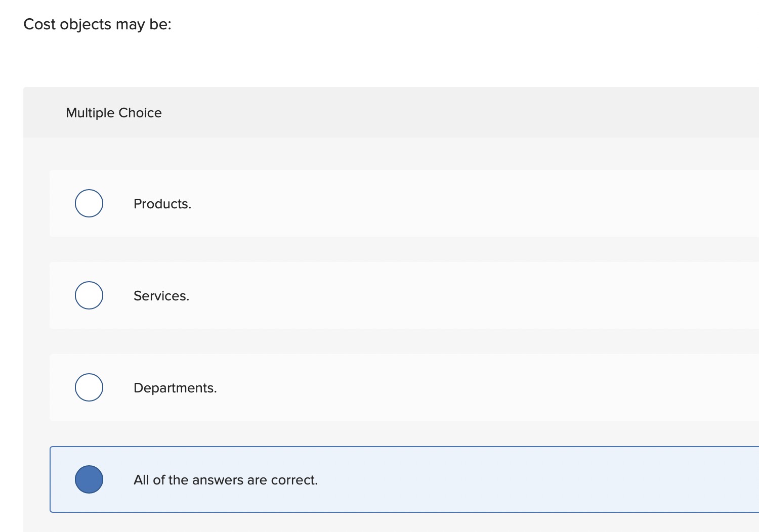The image size is (759, 532).
Task: Click the "Services." answer label text
Action: 161,296
